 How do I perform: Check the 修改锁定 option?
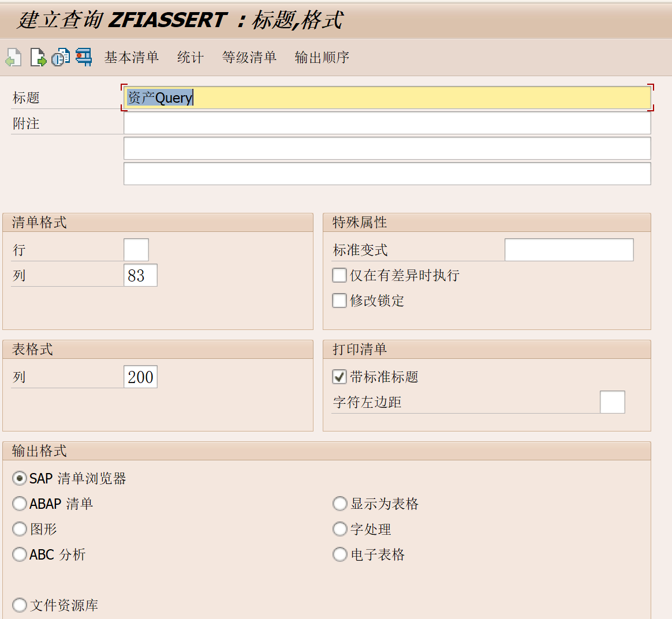pos(339,301)
